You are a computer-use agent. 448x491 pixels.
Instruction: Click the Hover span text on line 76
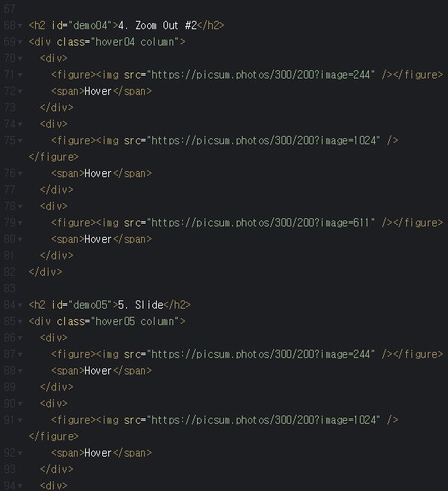point(98,173)
